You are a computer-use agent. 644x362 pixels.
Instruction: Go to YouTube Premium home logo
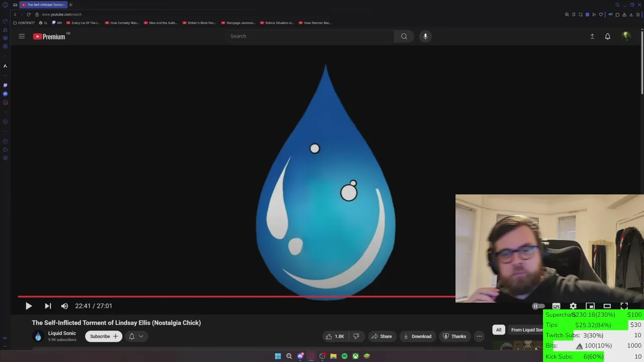click(49, 36)
